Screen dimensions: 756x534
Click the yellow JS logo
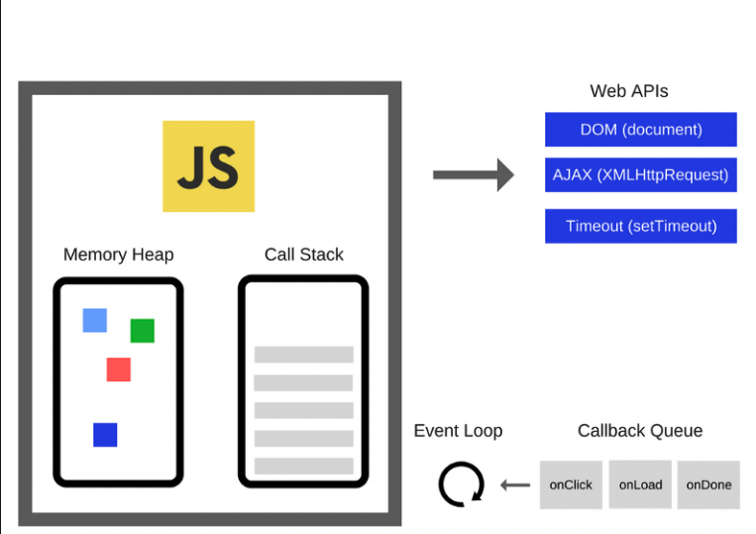pos(208,166)
